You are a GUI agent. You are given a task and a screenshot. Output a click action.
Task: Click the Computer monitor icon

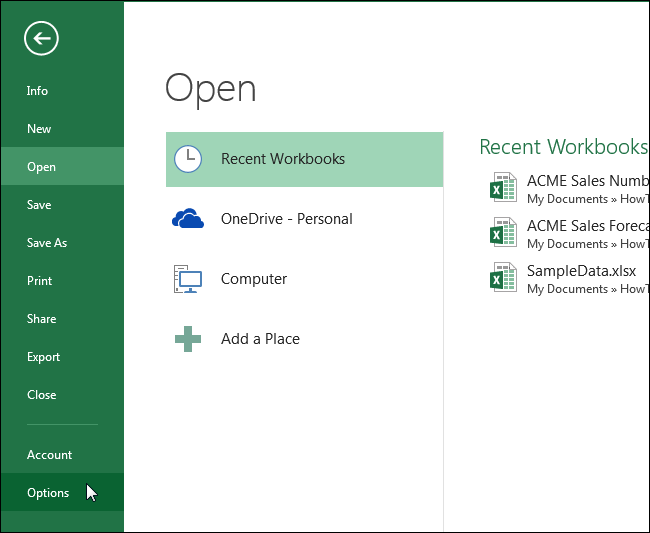[188, 279]
